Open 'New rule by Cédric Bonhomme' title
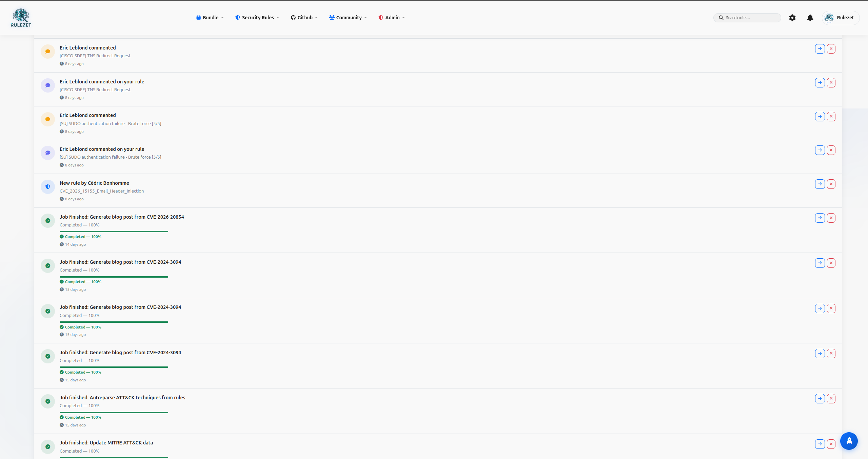The image size is (868, 459). click(94, 183)
